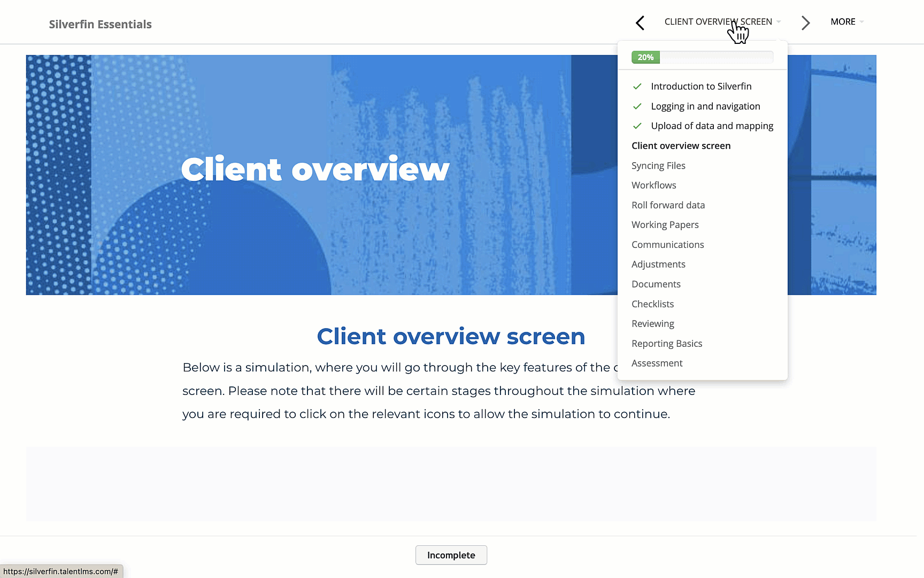Select Client overview screen in list
The image size is (924, 578).
pos(681,146)
